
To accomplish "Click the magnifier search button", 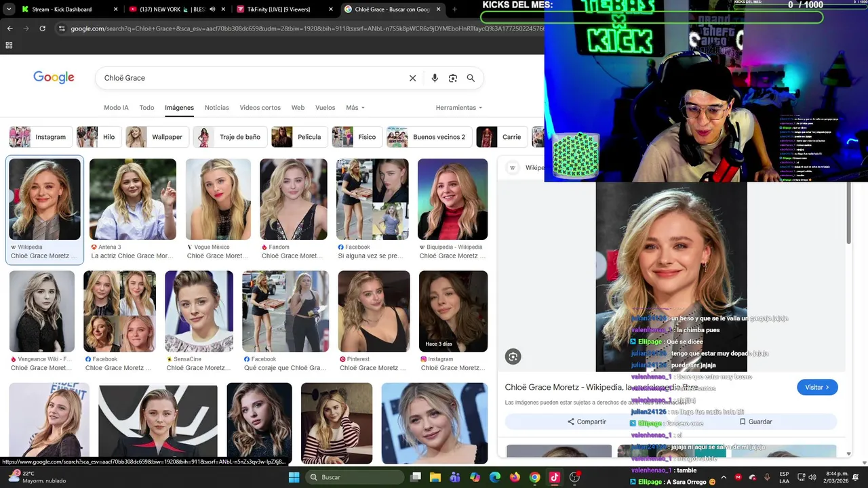I will coord(471,78).
